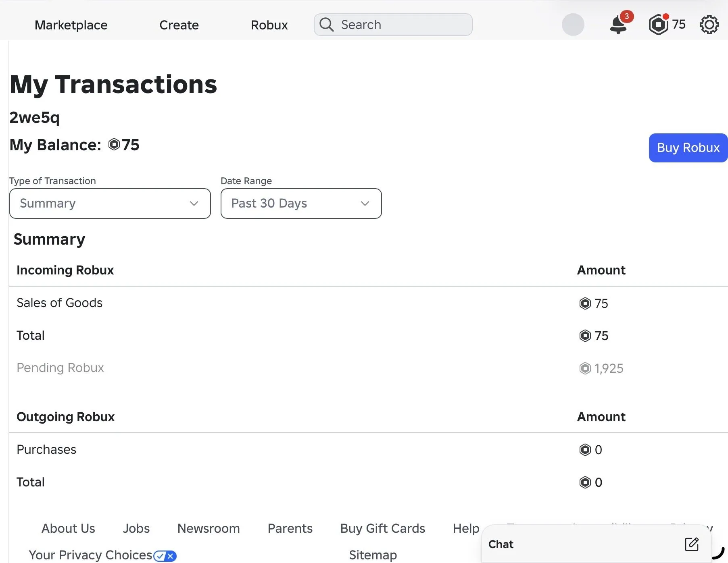Open the Robux balance icon in header
The width and height of the screenshot is (728, 563).
point(658,25)
